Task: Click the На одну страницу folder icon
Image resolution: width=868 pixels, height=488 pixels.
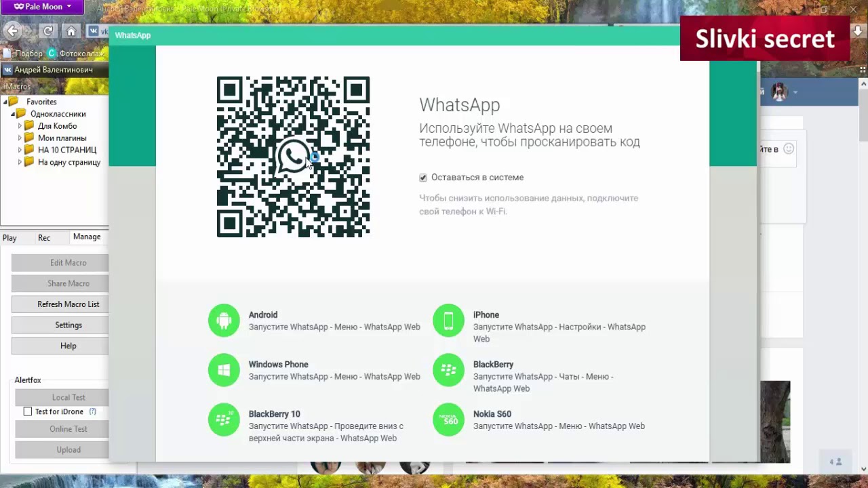Action: click(29, 162)
